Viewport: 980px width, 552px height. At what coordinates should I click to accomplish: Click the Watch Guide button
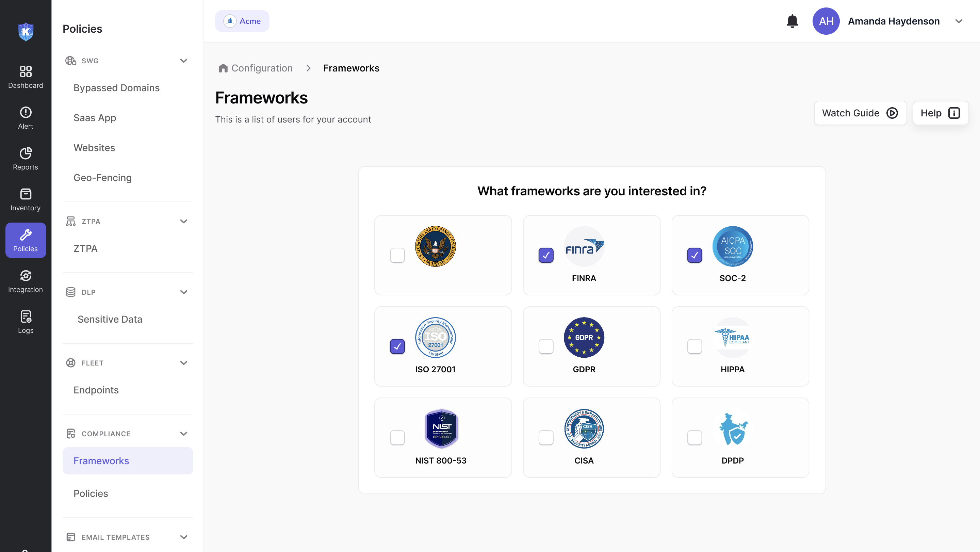pyautogui.click(x=860, y=113)
